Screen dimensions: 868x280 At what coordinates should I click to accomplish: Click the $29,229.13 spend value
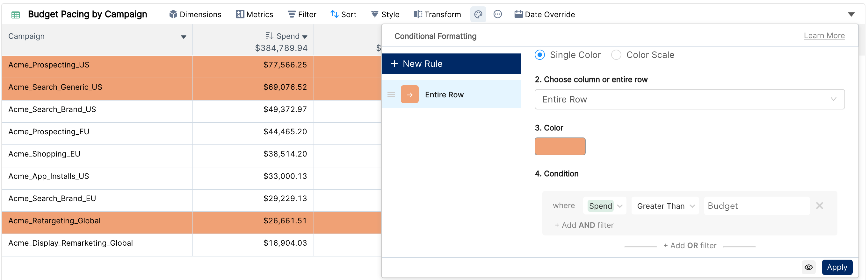[285, 199]
